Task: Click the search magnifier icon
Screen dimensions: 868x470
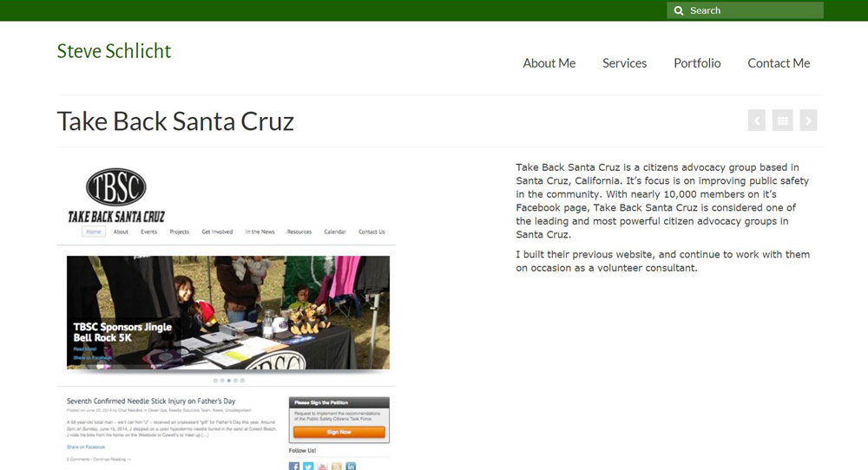Action: tap(678, 10)
